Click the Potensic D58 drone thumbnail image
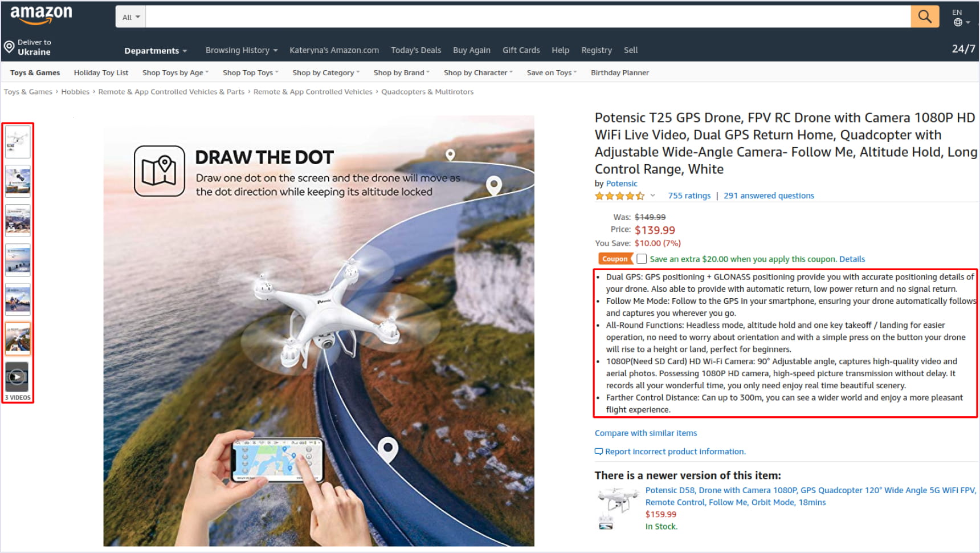 [x=617, y=507]
